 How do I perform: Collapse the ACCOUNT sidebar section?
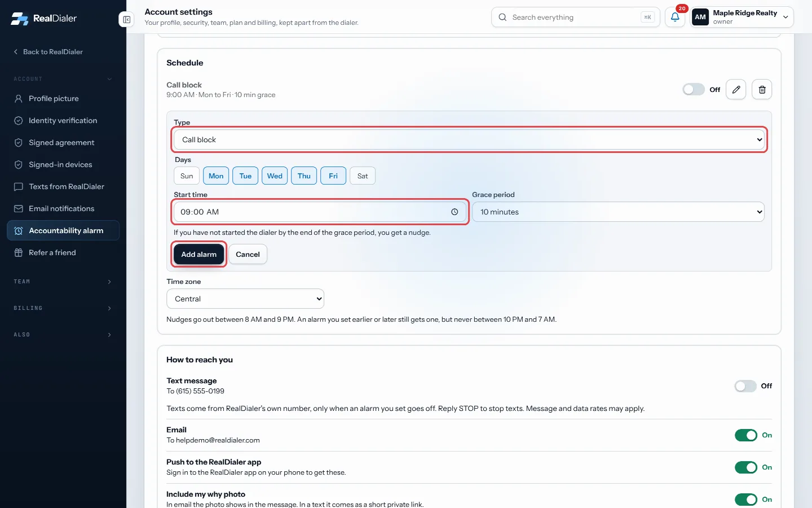pos(63,78)
